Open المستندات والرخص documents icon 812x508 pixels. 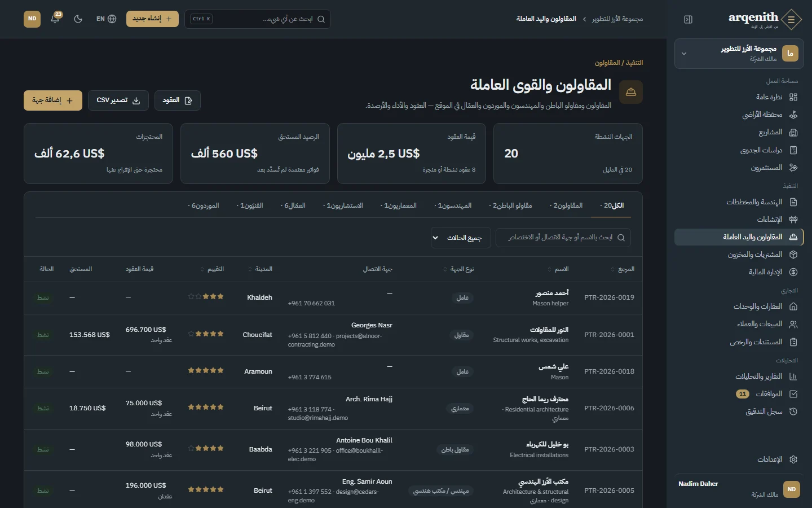[x=793, y=342]
